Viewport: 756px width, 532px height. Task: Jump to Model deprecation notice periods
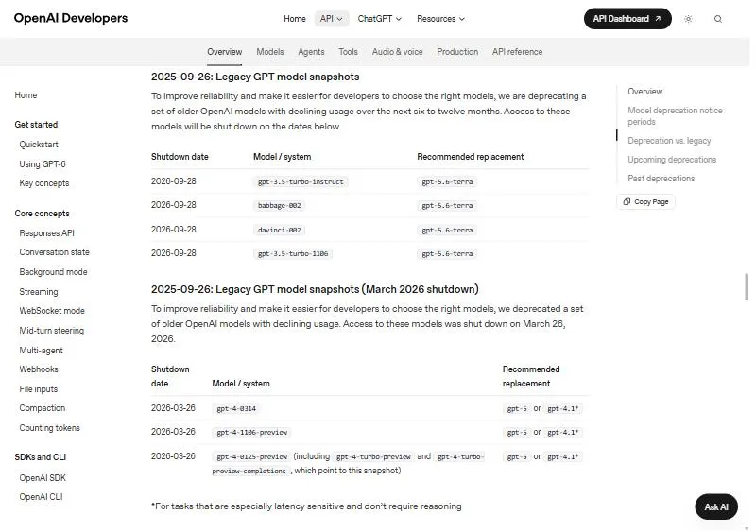675,116
